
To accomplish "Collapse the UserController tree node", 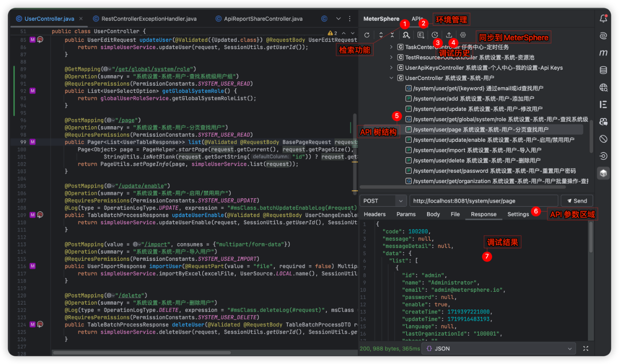I will click(392, 78).
